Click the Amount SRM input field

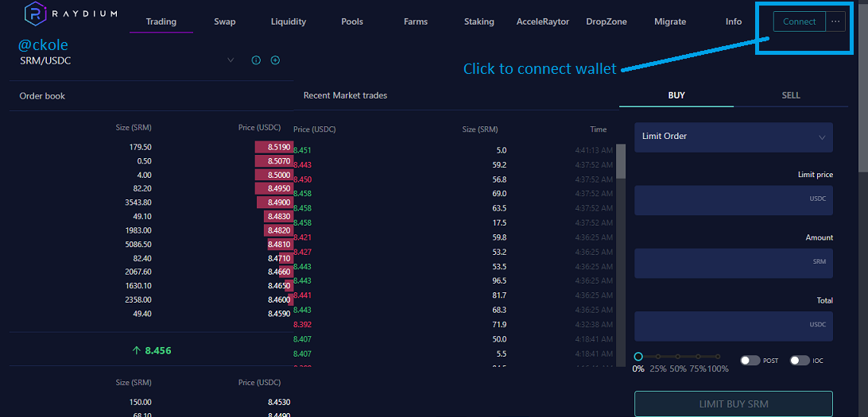click(734, 263)
